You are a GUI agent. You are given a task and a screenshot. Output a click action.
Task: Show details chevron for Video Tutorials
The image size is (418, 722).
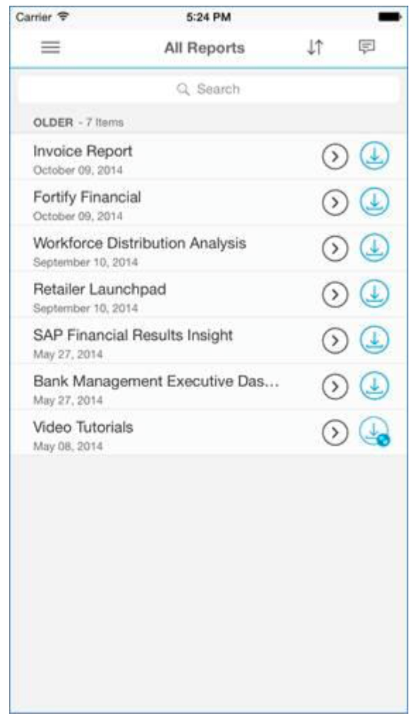coord(335,433)
